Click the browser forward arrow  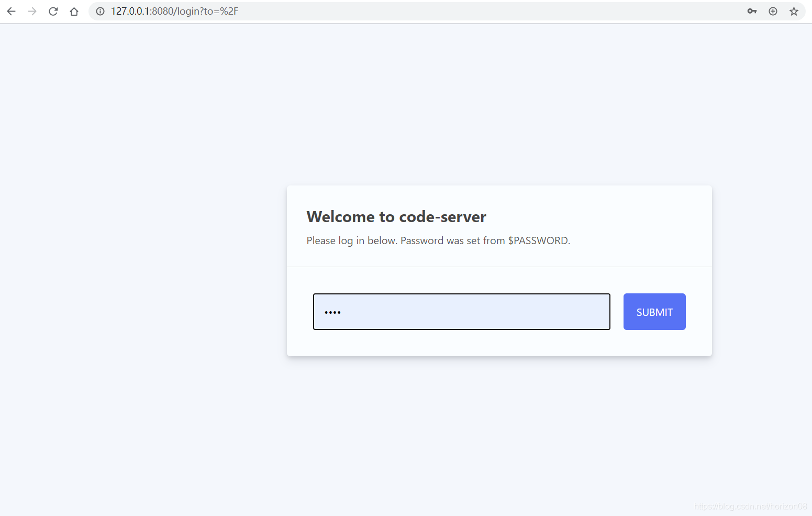pos(32,12)
